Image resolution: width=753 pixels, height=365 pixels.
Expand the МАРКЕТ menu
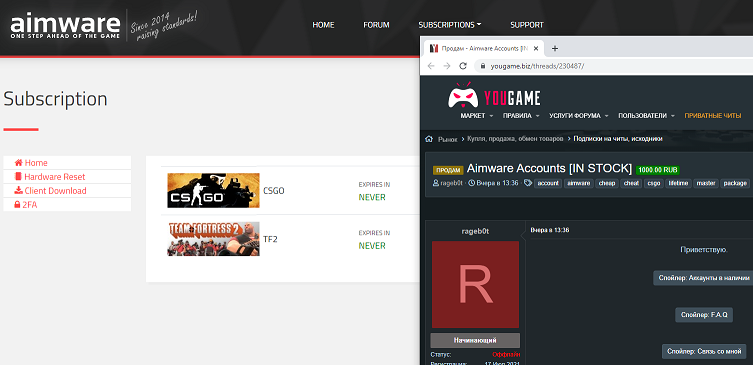pos(476,116)
